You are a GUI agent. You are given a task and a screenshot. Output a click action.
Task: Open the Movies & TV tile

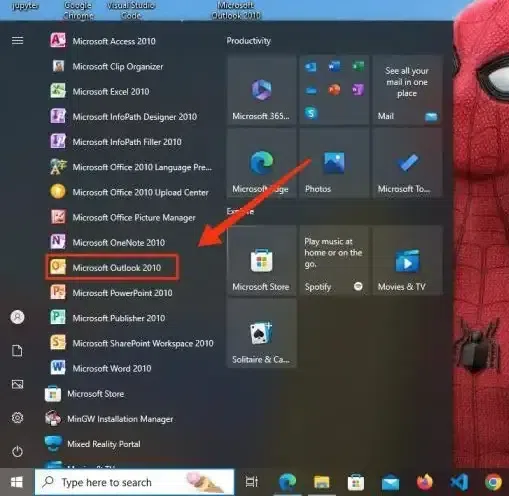[407, 261]
